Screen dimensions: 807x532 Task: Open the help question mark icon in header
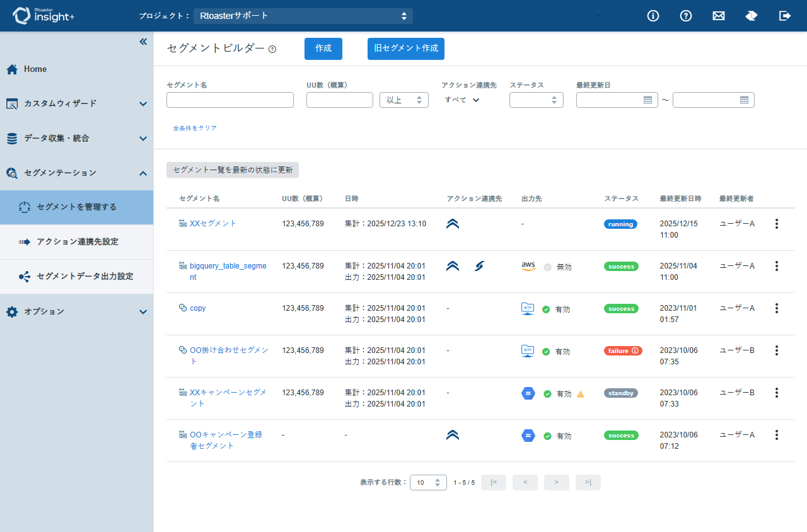(686, 16)
